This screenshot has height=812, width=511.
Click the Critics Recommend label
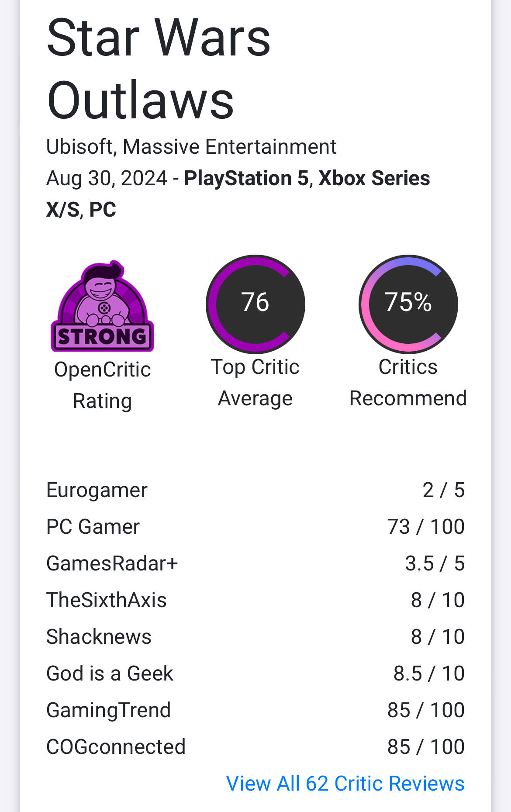408,383
